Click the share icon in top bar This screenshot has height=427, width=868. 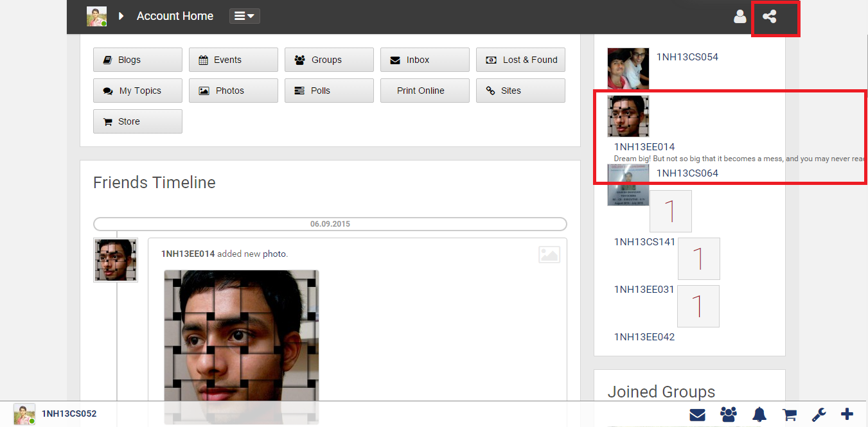pyautogui.click(x=769, y=17)
